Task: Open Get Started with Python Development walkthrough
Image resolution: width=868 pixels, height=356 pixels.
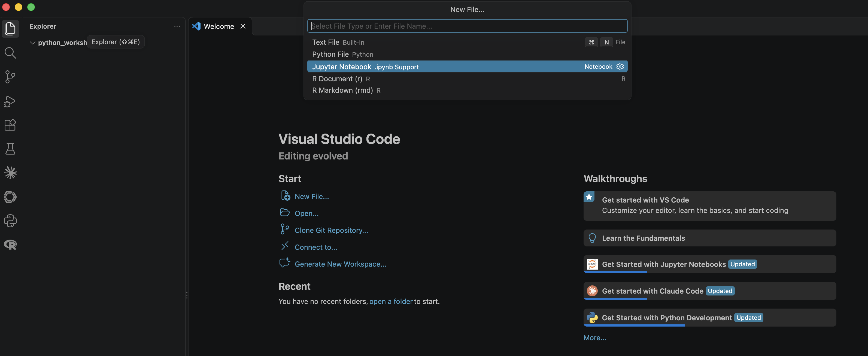Action: [x=710, y=318]
